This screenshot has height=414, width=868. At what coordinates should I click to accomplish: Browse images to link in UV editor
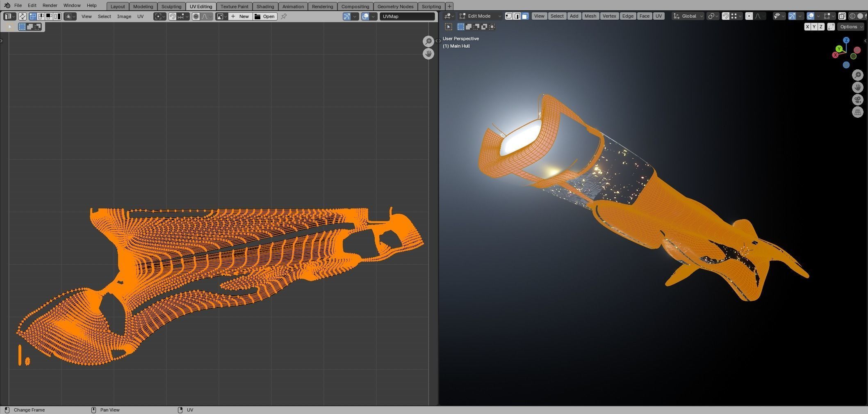pyautogui.click(x=222, y=16)
